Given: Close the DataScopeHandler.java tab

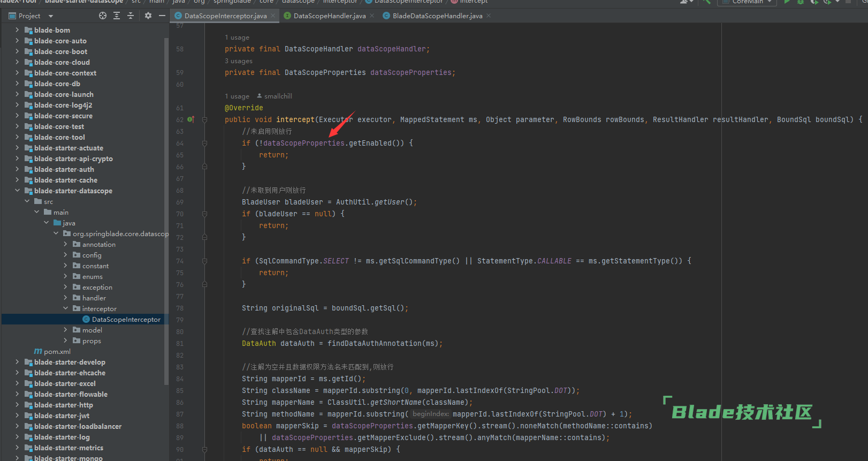Looking at the screenshot, I should tap(372, 16).
